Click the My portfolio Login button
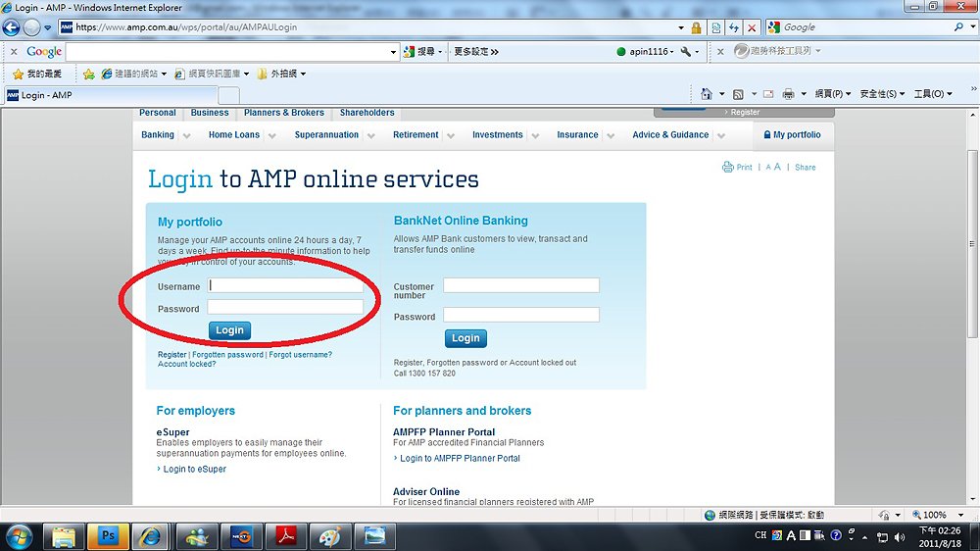980x551 pixels. 229,330
